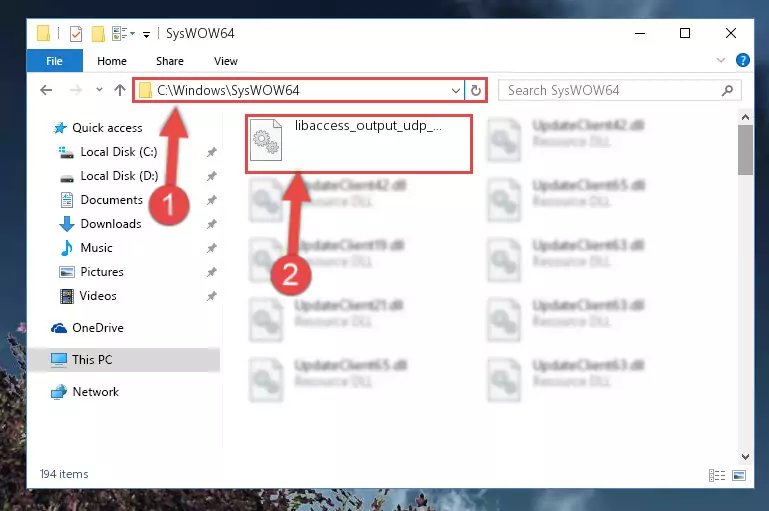Go up one folder level
This screenshot has height=511, width=769.
coord(120,90)
